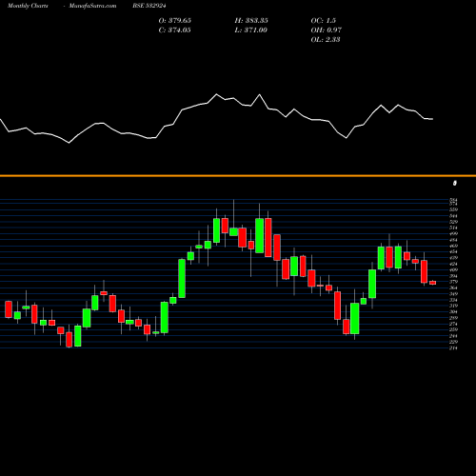Click the 394 price axis label
This screenshot has height=476, width=476.
click(x=453, y=276)
